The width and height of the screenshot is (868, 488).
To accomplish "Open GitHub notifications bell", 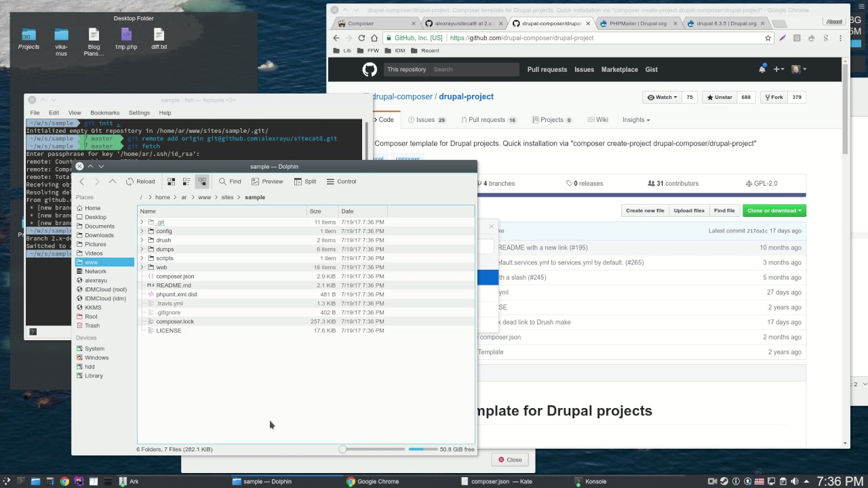I will pos(762,69).
